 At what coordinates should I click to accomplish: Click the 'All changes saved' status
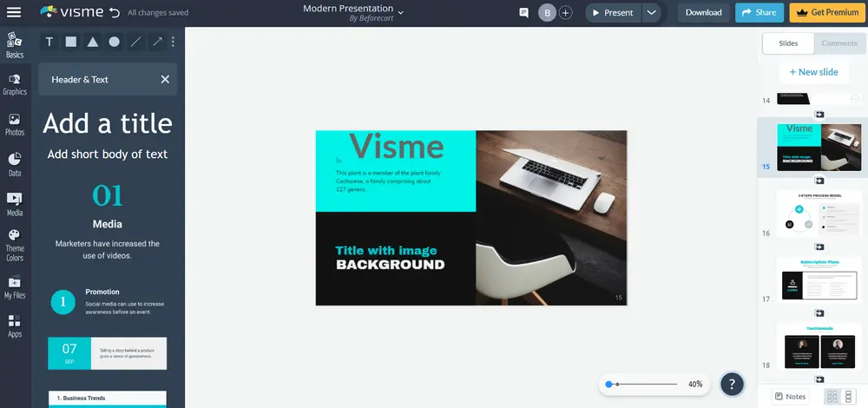point(158,13)
